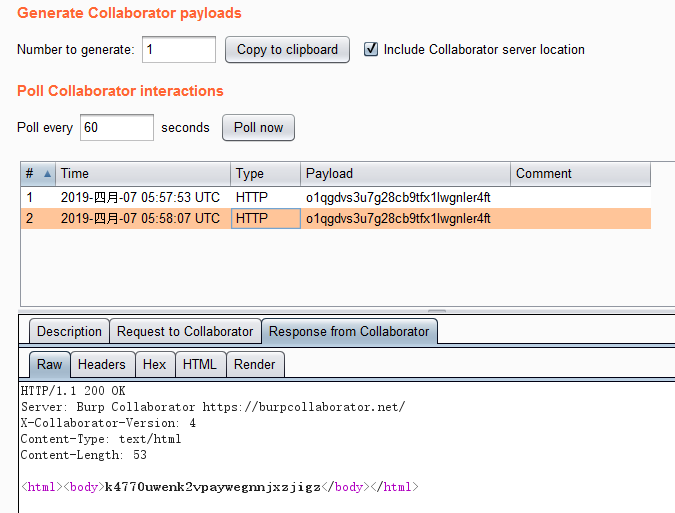This screenshot has height=513, width=675.
Task: Select the Response from Collaborator tab
Action: pyautogui.click(x=349, y=332)
